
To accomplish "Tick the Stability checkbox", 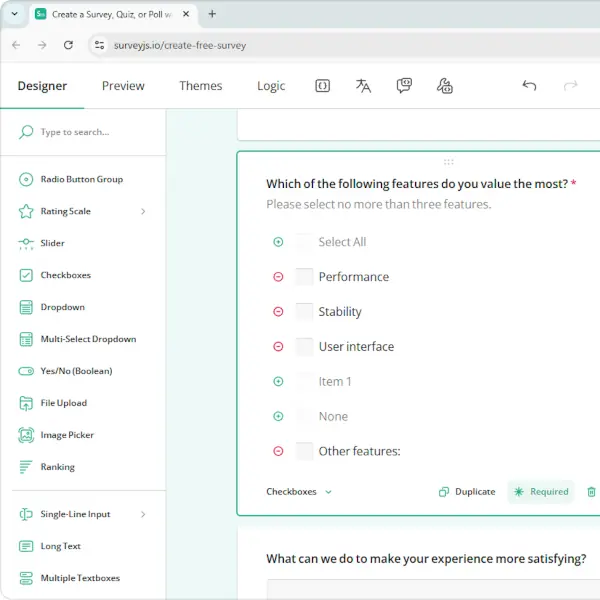I will (x=304, y=311).
